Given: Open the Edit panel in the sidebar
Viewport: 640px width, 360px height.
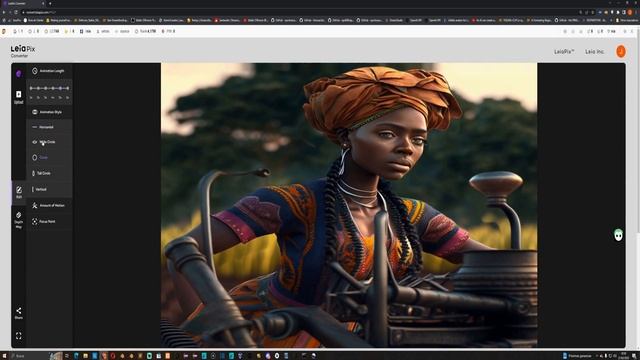Looking at the screenshot, I should point(19,192).
